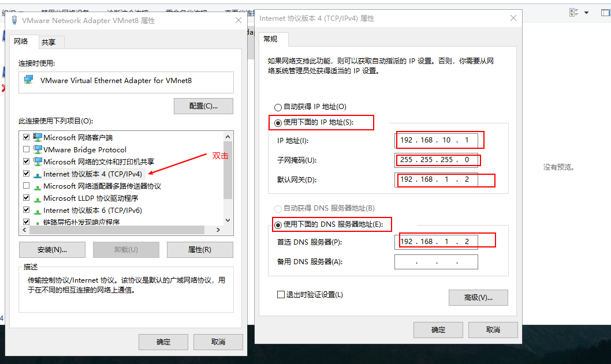Click Microsoft 网络的文件和打印机共享 icon
The height and width of the screenshot is (364, 611).
point(38,161)
